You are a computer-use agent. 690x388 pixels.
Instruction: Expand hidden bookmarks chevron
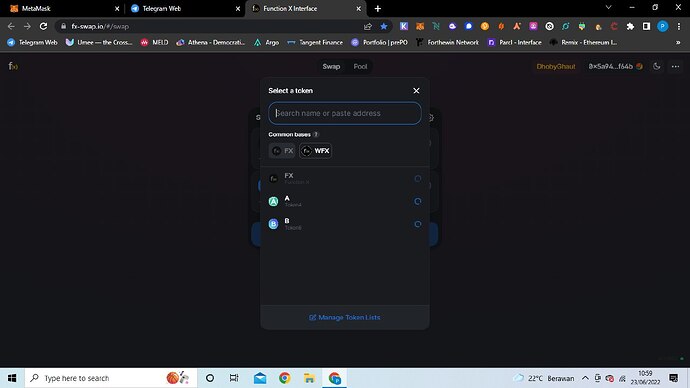(678, 42)
